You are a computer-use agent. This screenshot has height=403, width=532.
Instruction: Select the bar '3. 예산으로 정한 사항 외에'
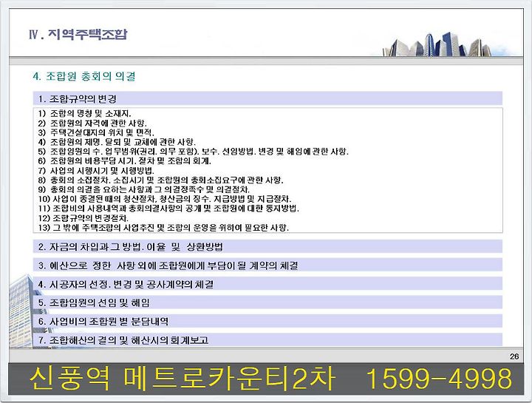[x=267, y=265]
